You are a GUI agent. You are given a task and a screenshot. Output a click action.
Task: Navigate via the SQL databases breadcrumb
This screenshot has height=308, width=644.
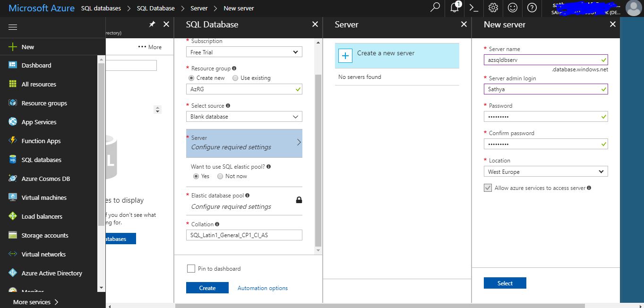[x=101, y=8]
